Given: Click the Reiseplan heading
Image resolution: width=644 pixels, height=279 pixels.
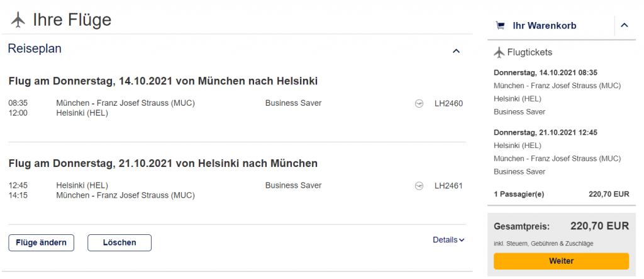Looking at the screenshot, I should click(35, 49).
